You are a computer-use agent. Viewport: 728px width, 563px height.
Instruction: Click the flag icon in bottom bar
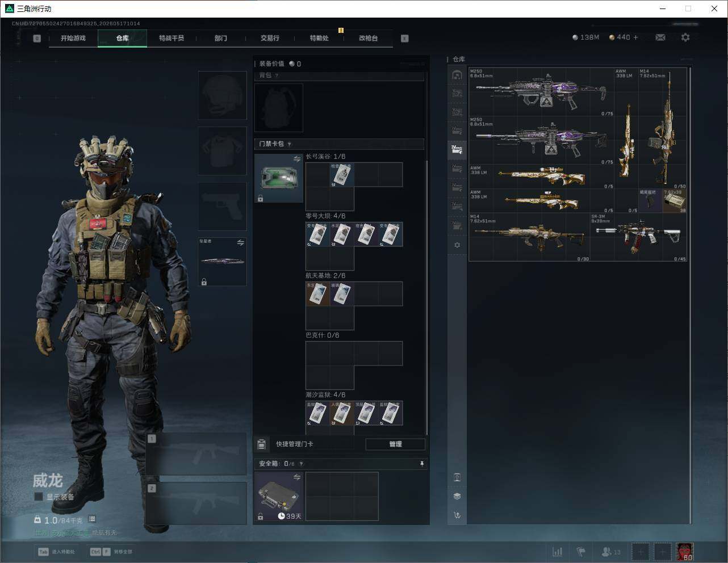tap(581, 552)
